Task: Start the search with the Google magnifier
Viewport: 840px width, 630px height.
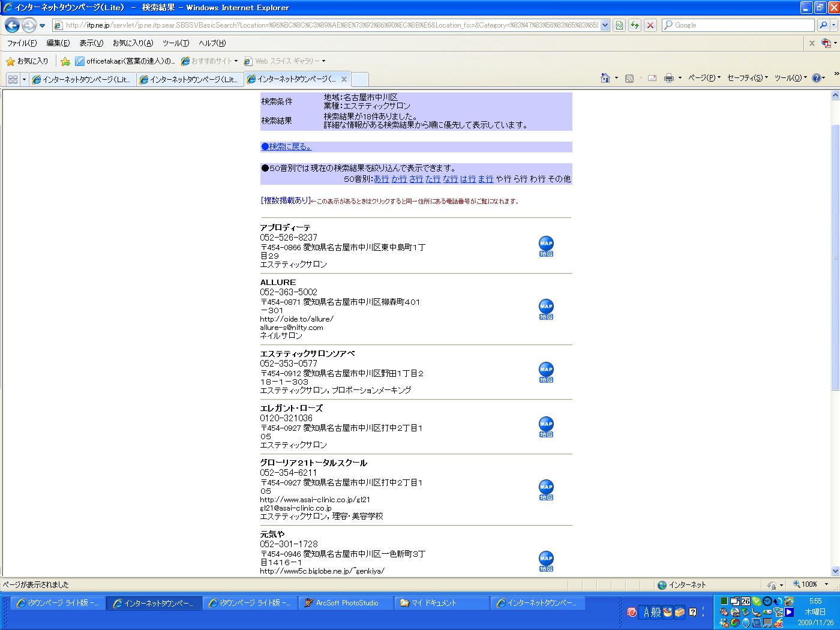Action: pyautogui.click(x=823, y=25)
